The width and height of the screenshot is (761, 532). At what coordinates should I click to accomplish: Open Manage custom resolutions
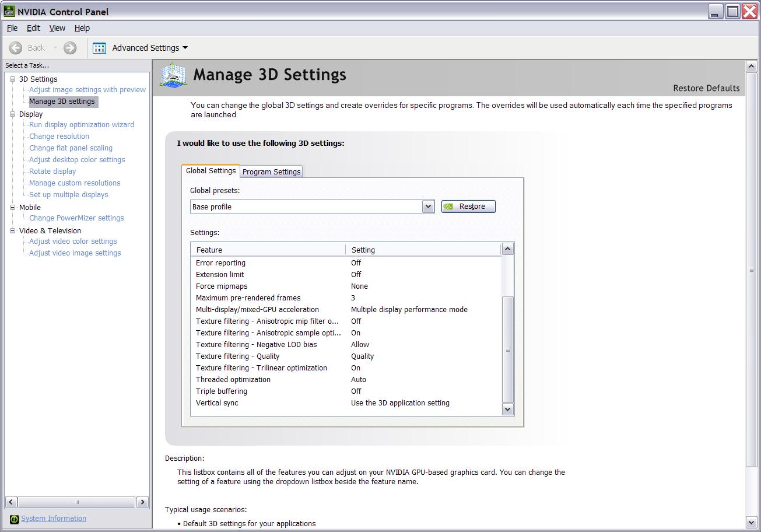pos(75,183)
